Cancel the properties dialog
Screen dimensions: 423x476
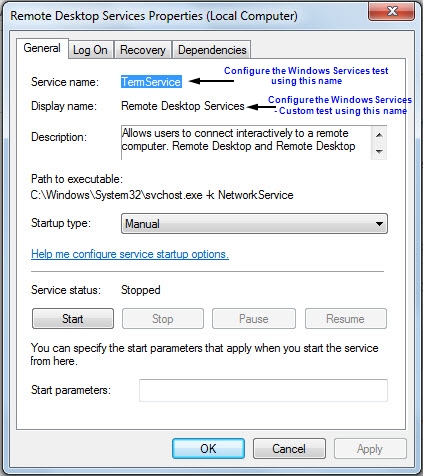point(289,449)
